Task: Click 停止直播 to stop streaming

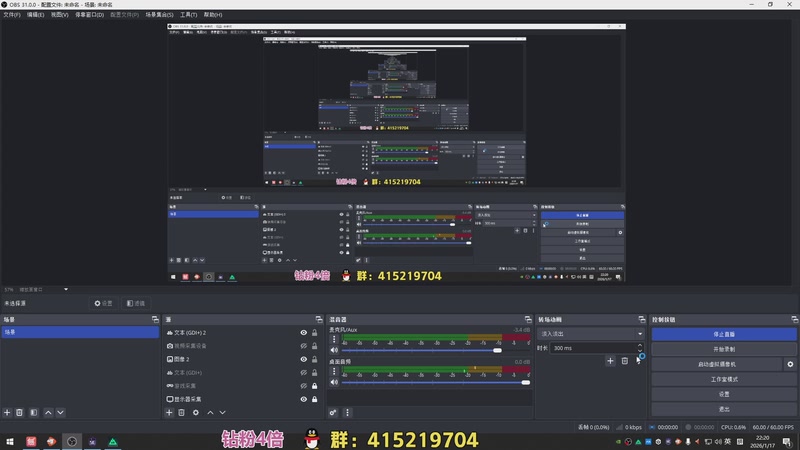Action: point(724,334)
